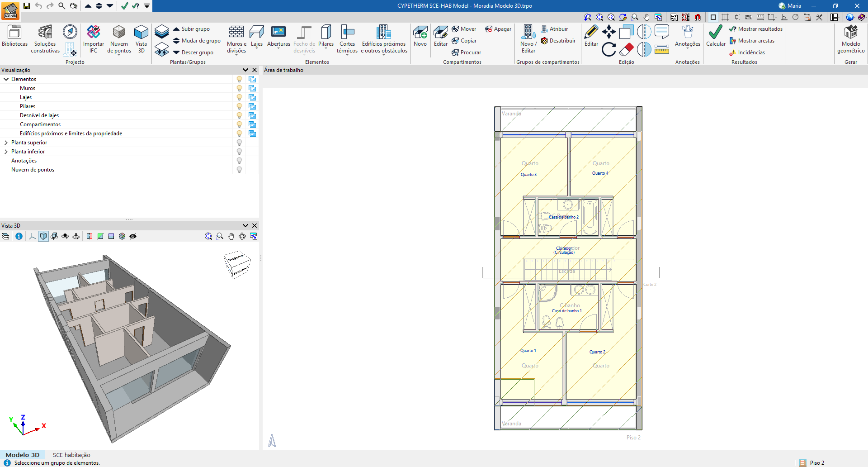Switch to the SCE habitação tab
Viewport: 868px width, 467px height.
(x=71, y=455)
